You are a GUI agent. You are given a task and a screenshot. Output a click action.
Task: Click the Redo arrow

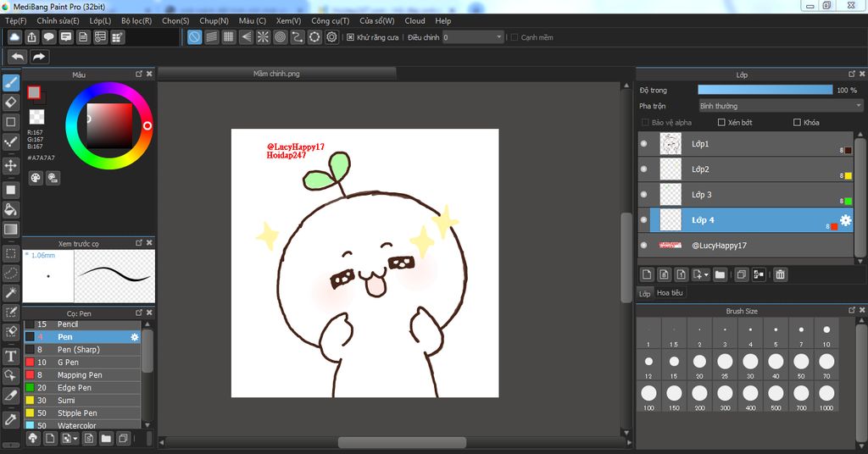(39, 57)
